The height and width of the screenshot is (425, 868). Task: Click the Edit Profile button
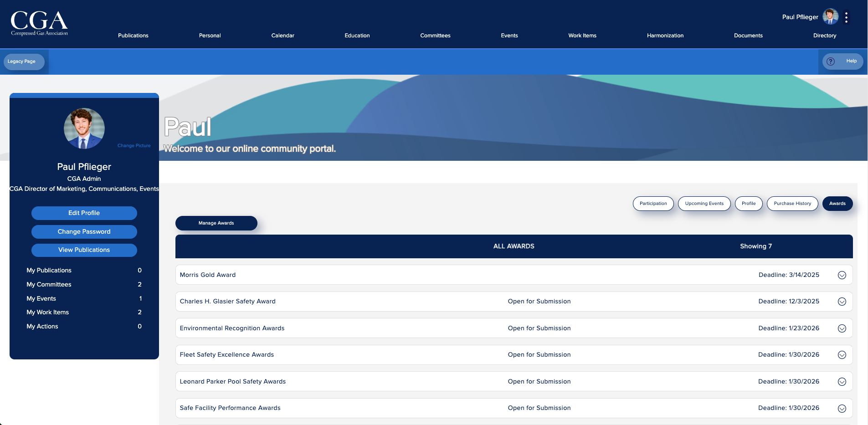point(84,213)
